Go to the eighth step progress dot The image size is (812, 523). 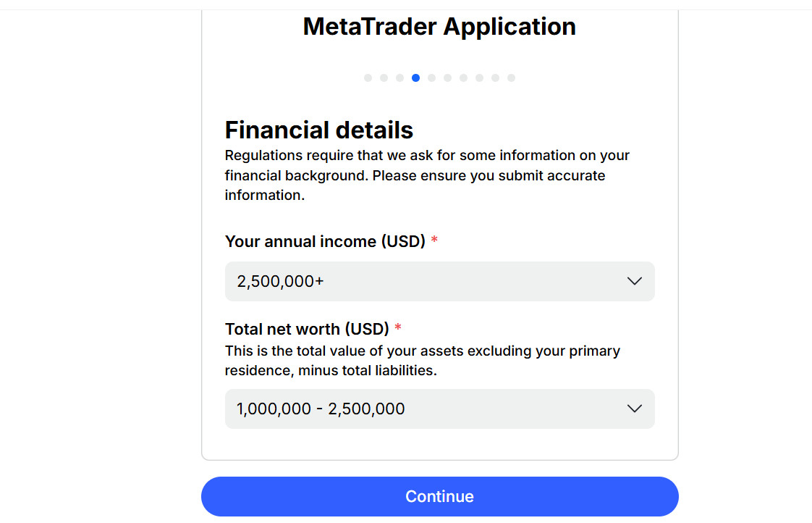click(x=479, y=78)
